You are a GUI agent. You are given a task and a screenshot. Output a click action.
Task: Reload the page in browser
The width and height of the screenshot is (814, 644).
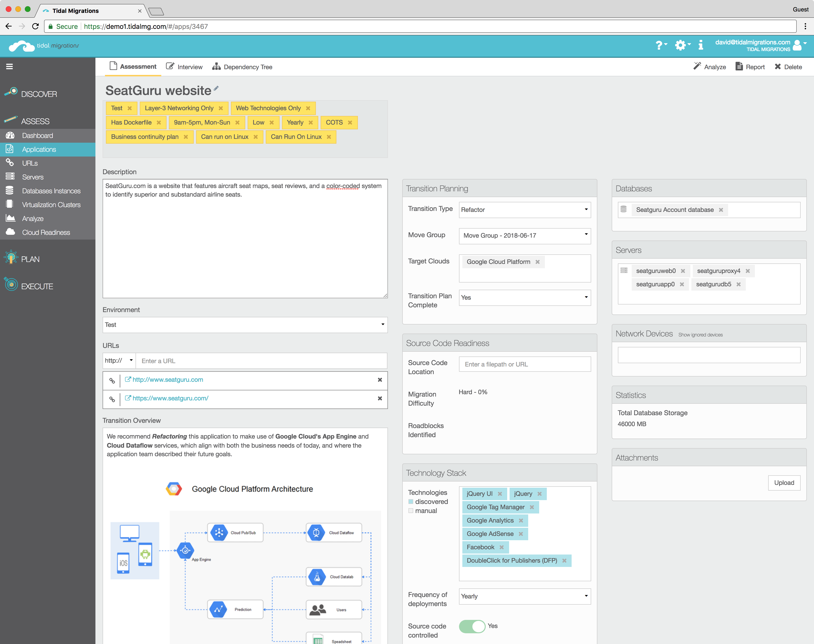(36, 26)
